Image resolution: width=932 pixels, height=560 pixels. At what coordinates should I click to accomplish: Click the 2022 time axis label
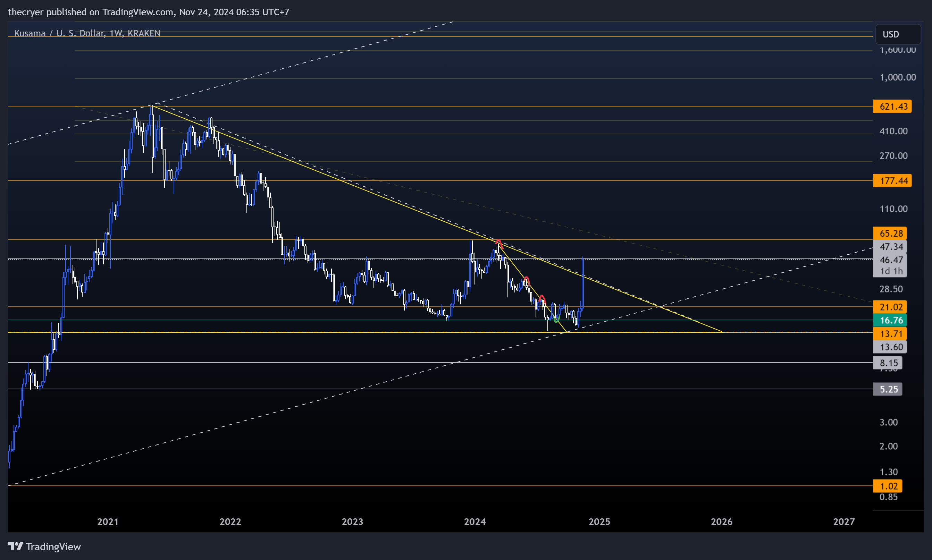[230, 522]
